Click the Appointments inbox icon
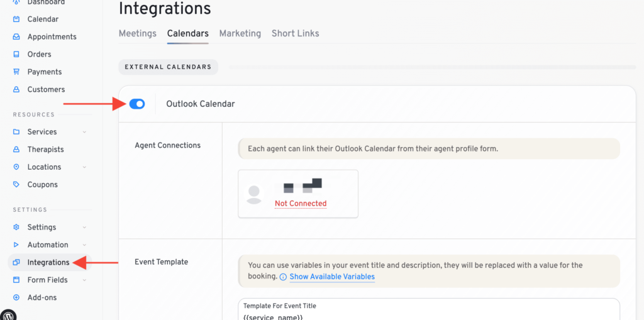Screen dimensions: 644x320 point(16,36)
